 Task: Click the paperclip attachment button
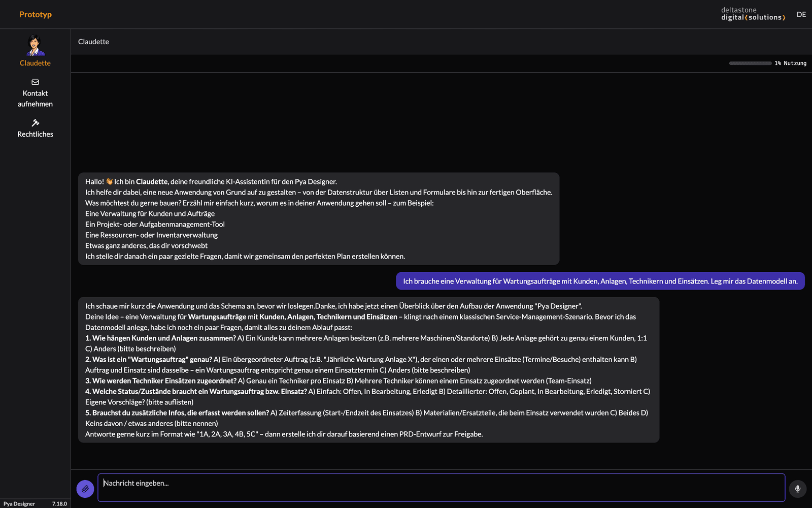[x=85, y=489]
